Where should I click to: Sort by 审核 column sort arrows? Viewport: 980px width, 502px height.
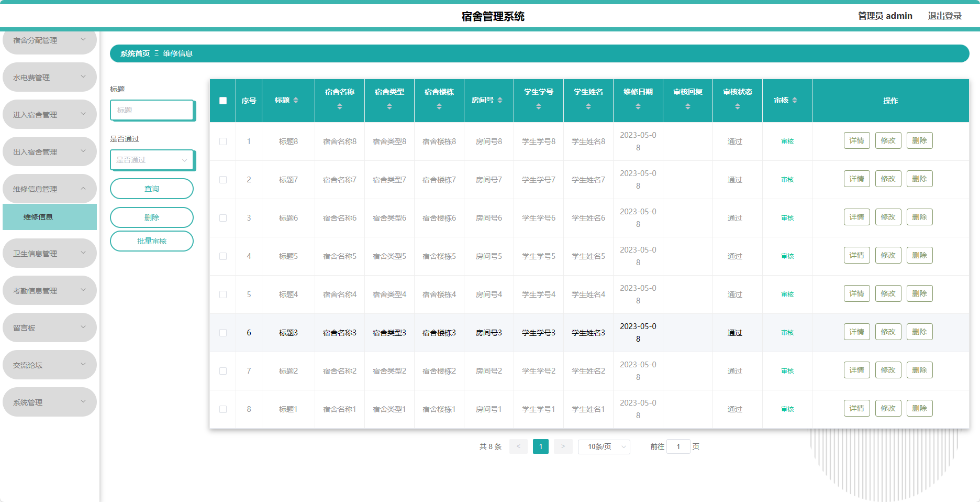[x=795, y=100]
